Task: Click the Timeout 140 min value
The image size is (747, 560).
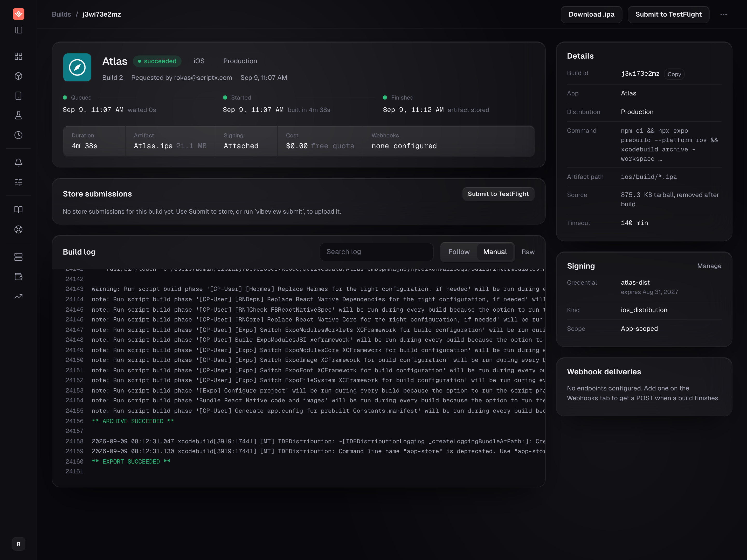Action: 634,223
